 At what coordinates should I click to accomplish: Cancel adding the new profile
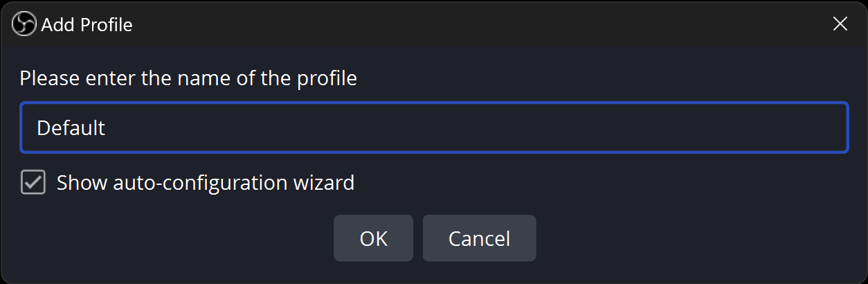pos(479,238)
